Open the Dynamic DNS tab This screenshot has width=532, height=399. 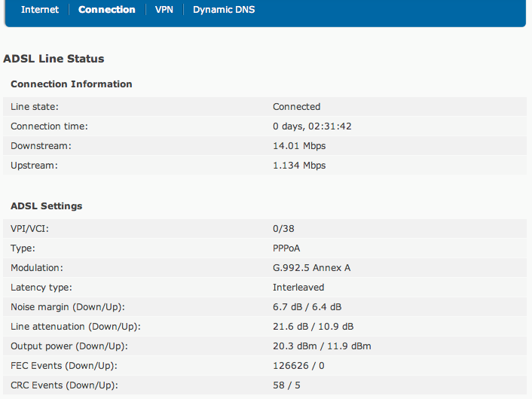[x=224, y=10]
